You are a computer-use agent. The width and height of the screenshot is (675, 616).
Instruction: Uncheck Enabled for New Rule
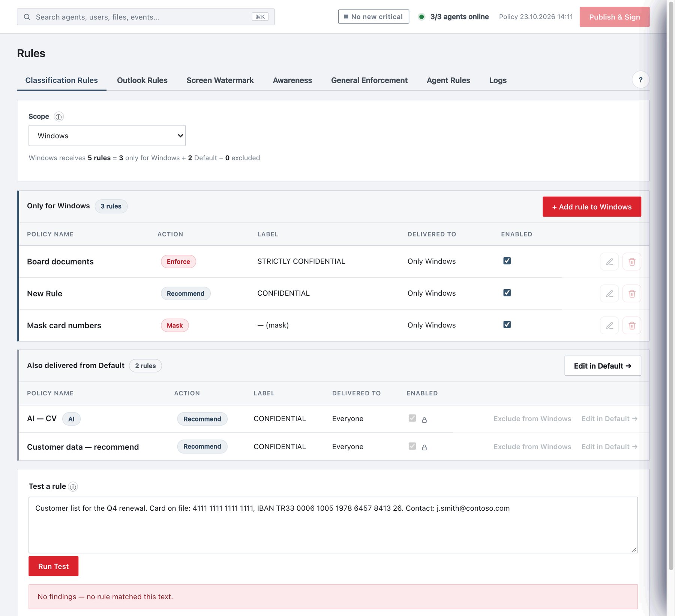pos(507,293)
